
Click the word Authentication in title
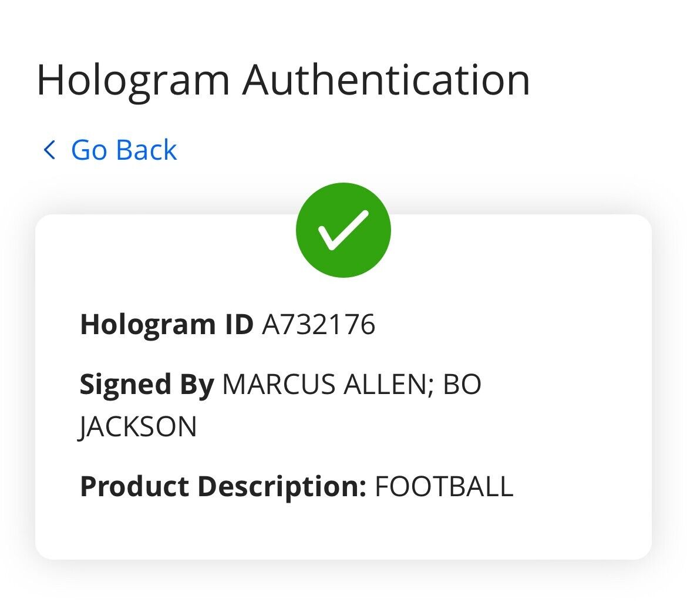coord(386,80)
